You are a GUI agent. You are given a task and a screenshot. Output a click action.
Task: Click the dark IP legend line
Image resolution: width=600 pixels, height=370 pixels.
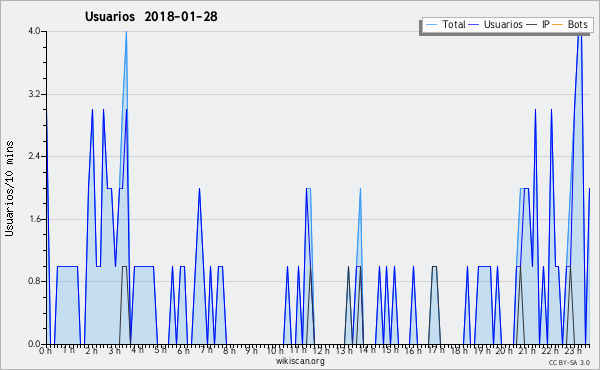(532, 25)
